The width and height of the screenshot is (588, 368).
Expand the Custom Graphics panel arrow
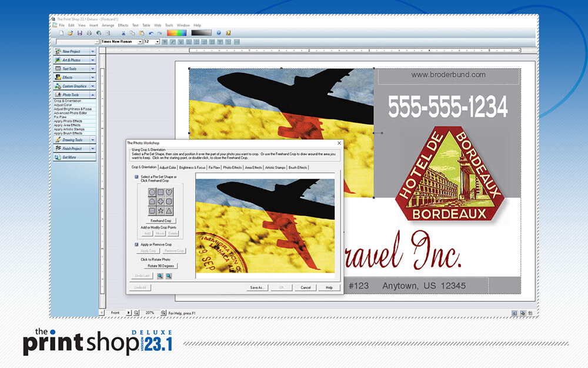tap(93, 86)
